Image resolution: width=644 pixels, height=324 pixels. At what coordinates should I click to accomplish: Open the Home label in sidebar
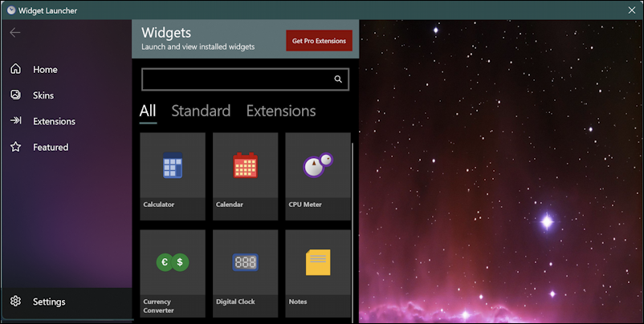click(x=45, y=69)
